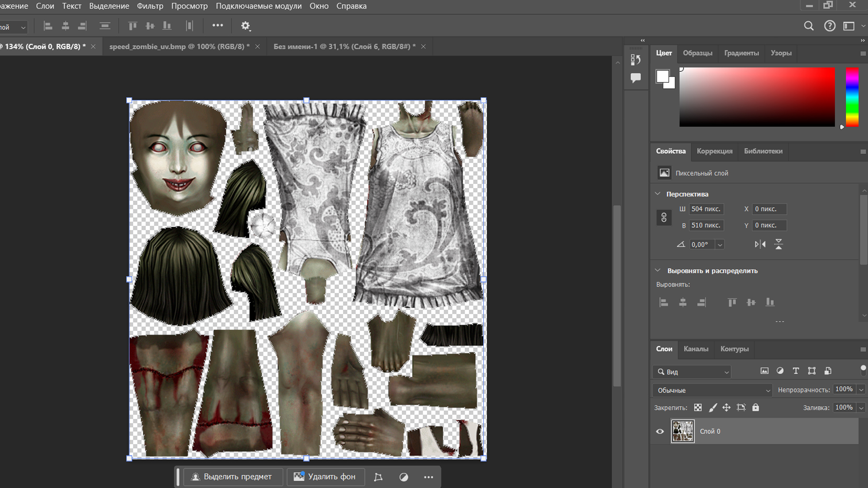Click the Выделить предмет button
The image size is (868, 488).
[232, 477]
